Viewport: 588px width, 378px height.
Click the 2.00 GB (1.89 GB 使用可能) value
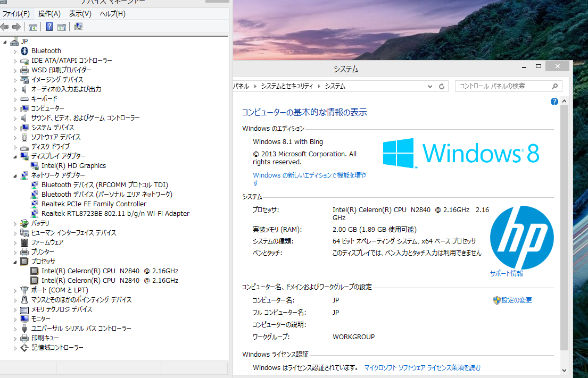pos(374,230)
